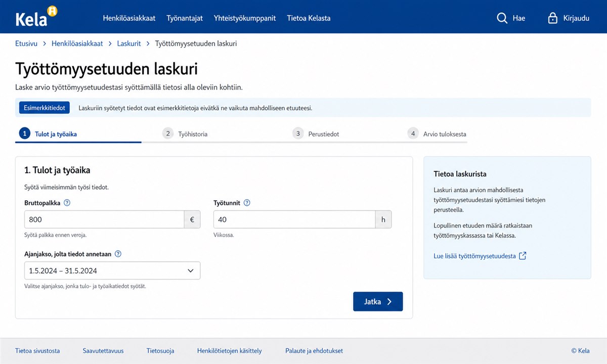Open help icon for Ajanjakso field
This screenshot has width=607, height=364.
click(118, 254)
